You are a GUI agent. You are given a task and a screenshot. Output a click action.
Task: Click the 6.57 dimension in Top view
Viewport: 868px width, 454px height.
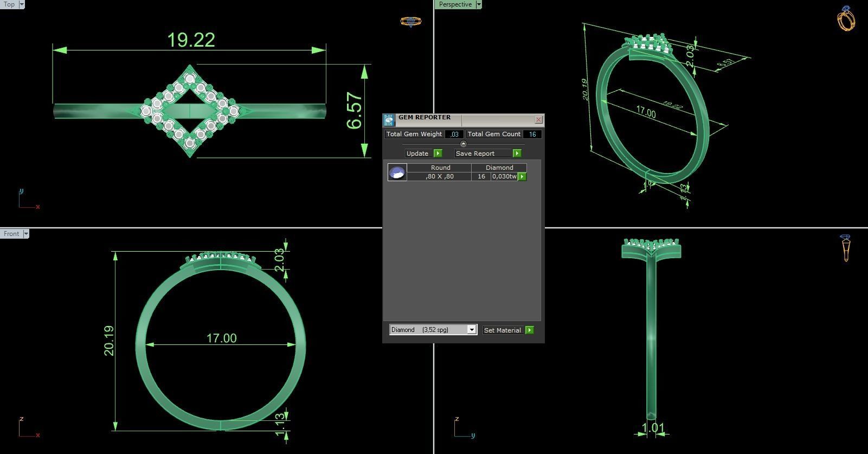tap(354, 111)
